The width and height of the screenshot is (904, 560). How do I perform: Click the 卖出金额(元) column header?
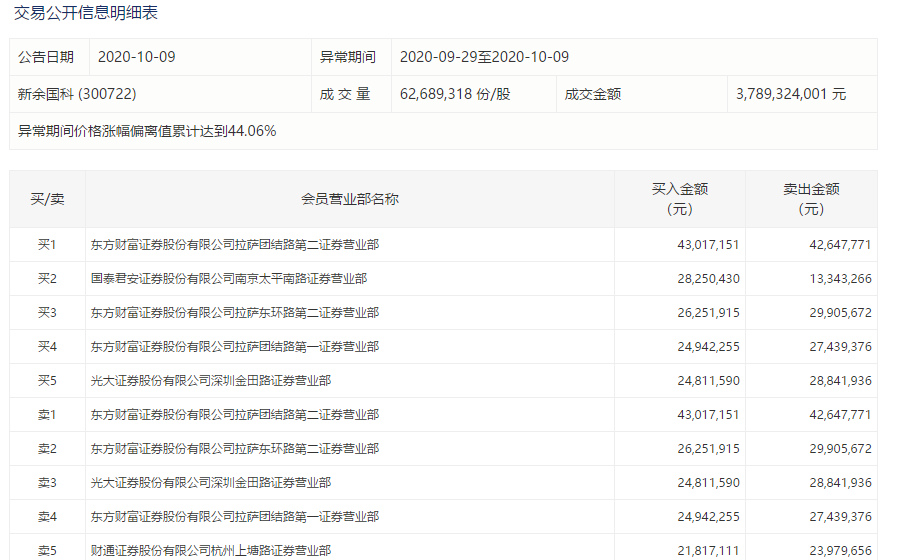tap(811, 199)
